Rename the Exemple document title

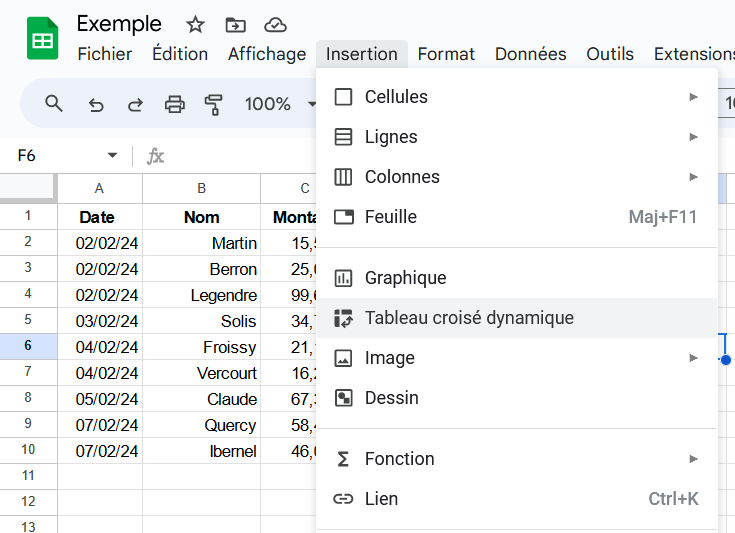tap(119, 24)
